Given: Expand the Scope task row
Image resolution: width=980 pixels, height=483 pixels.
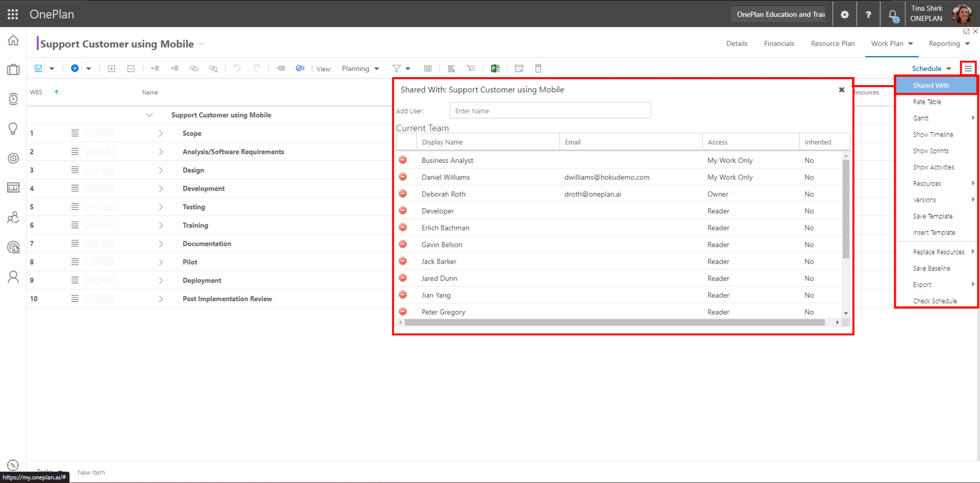Looking at the screenshot, I should pos(160,133).
